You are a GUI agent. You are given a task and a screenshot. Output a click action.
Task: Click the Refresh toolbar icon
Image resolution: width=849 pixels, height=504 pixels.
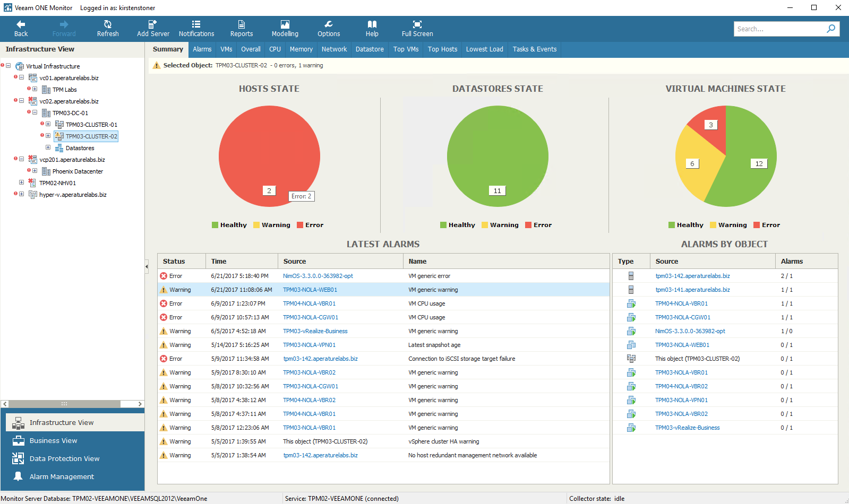click(108, 29)
